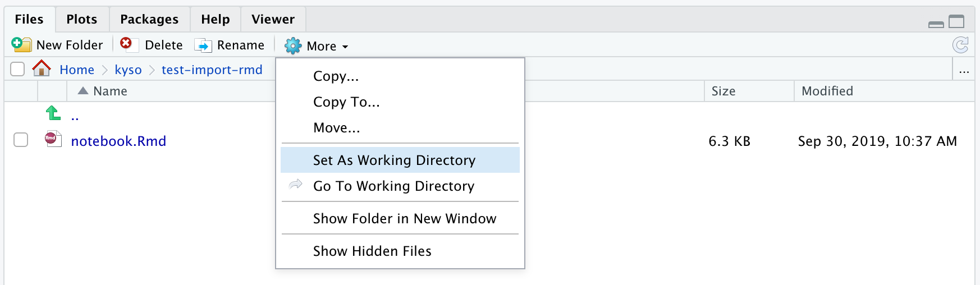Collapse the More dropdown arrow
The image size is (980, 285).
pos(345,47)
